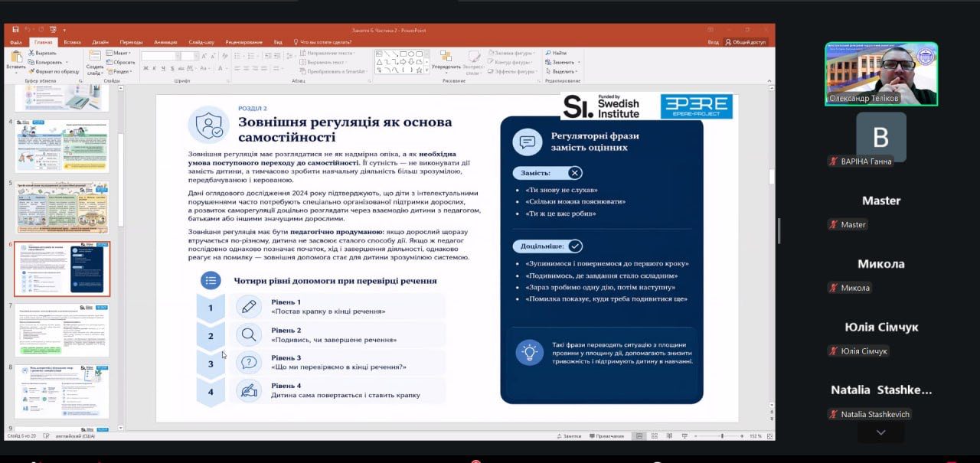Open the Дизайн (Design) tab

[100, 42]
